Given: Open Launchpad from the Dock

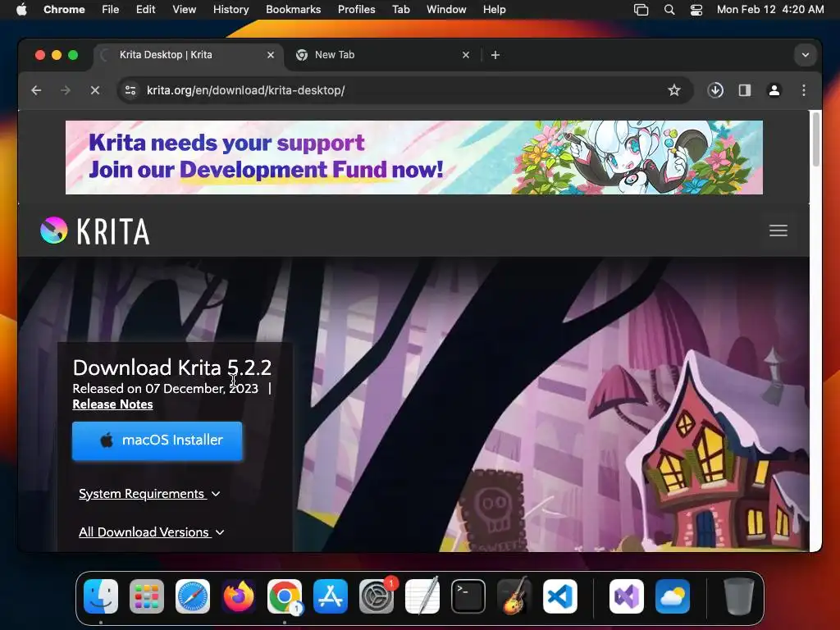Looking at the screenshot, I should pos(147,596).
